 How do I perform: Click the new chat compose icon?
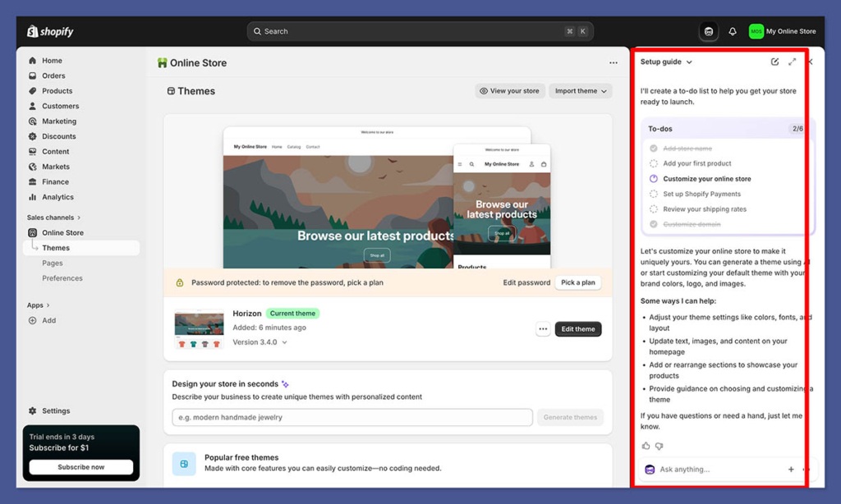coord(774,62)
